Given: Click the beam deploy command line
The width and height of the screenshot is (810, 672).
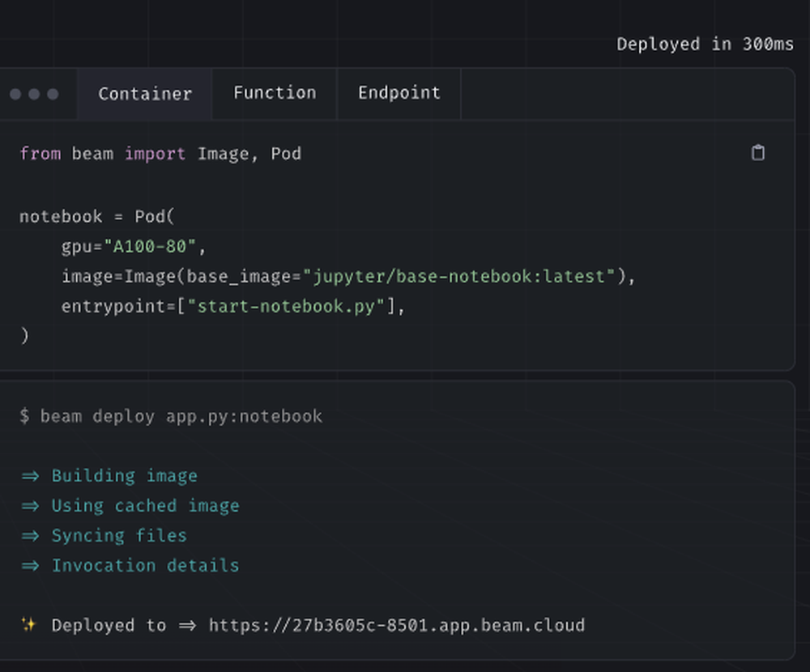Looking at the screenshot, I should (172, 416).
